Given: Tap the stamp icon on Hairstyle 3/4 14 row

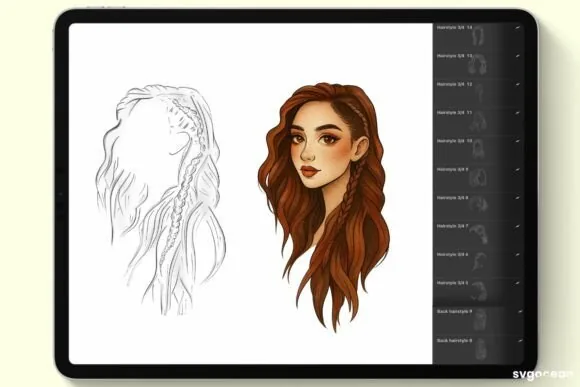Looking at the screenshot, I should point(518,28).
